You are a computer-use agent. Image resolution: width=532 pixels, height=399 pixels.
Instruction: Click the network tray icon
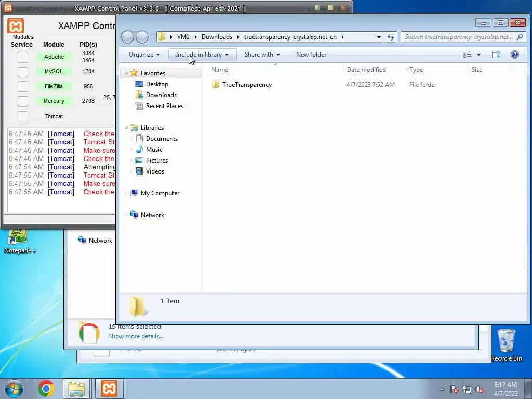(x=467, y=389)
